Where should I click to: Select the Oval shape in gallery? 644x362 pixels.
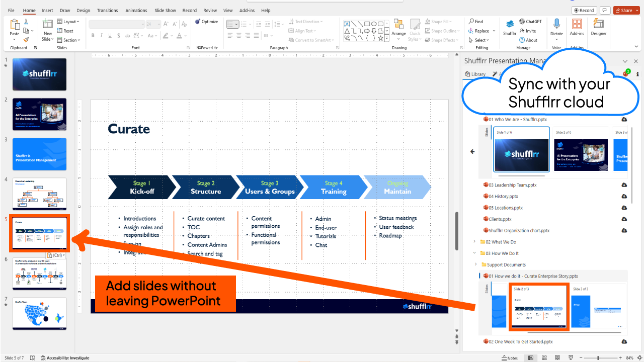[x=375, y=24]
